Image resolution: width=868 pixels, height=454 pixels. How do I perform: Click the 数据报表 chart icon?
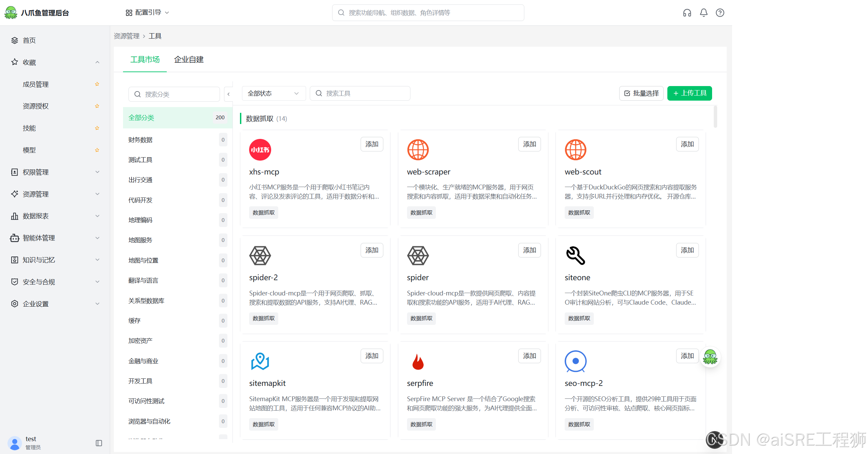(15, 216)
